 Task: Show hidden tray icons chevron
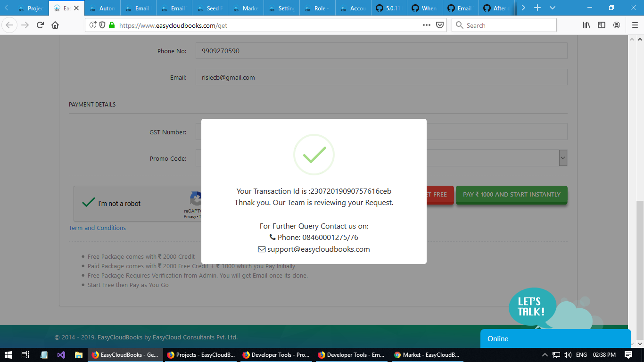click(545, 354)
